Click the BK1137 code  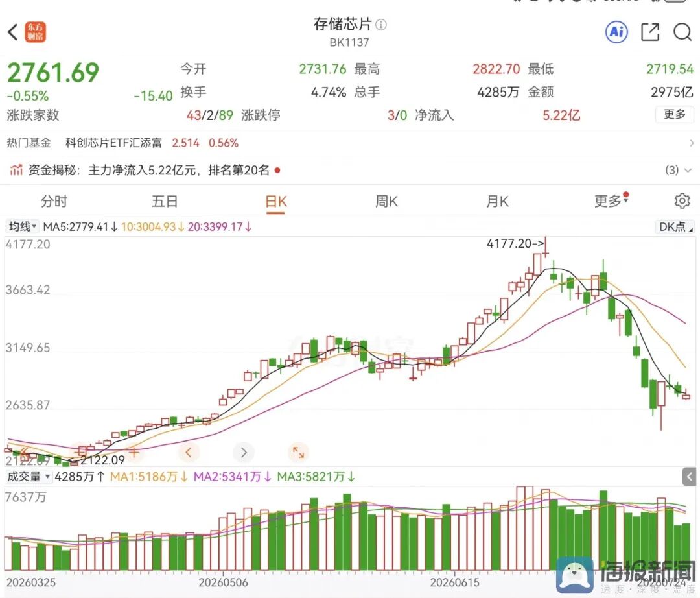point(349,42)
